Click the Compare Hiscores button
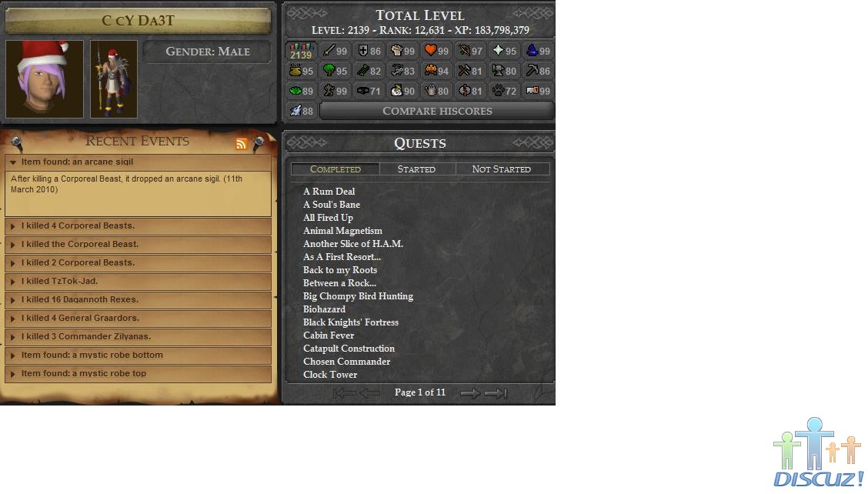868x494 pixels. pyautogui.click(x=437, y=112)
